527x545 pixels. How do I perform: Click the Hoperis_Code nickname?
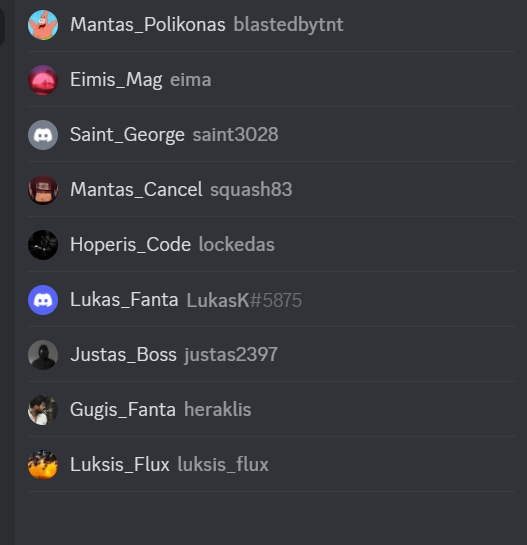(x=130, y=245)
